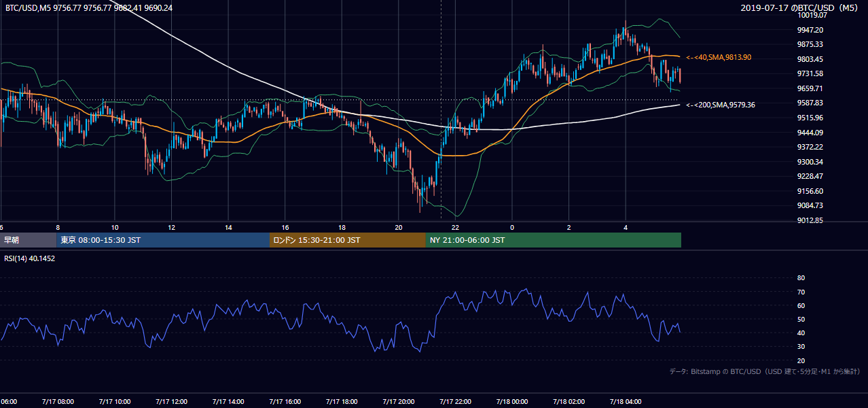This screenshot has width=868, height=408.
Task: Select the 40 SMA 9813.90 label
Action: pyautogui.click(x=719, y=57)
